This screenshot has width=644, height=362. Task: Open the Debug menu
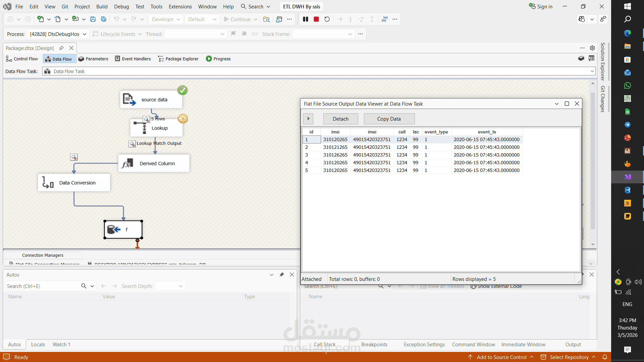[x=121, y=6]
